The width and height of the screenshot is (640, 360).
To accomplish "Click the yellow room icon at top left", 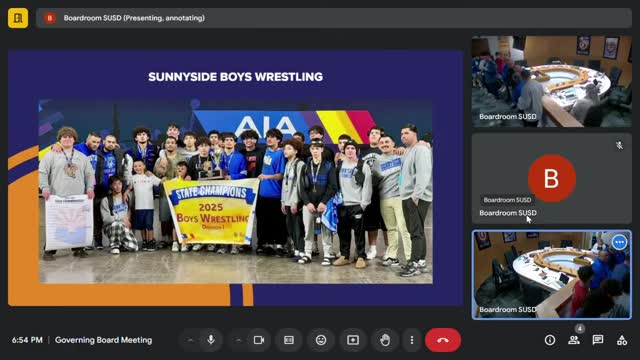I will [18, 18].
